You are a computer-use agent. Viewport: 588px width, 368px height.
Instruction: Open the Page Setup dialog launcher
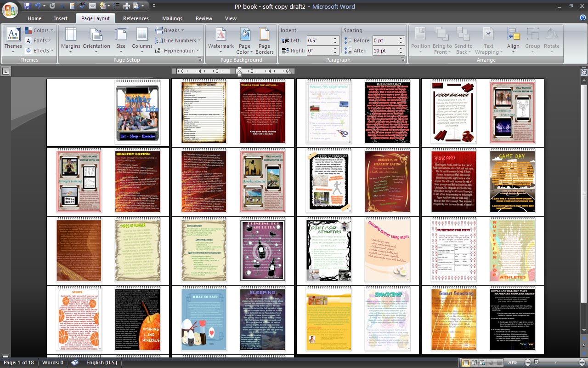200,60
